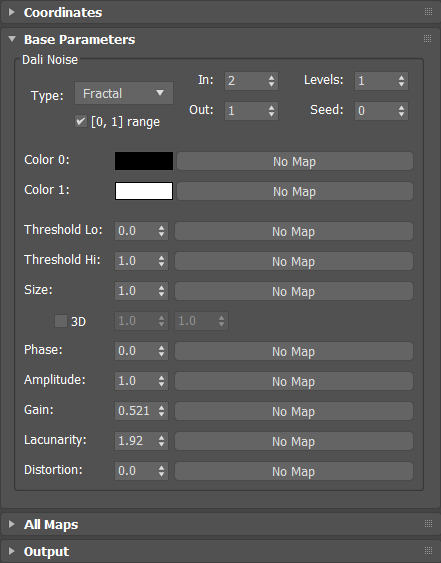The width and height of the screenshot is (441, 563).
Task: Click the Lacunarity spinner arrows
Action: pyautogui.click(x=162, y=441)
